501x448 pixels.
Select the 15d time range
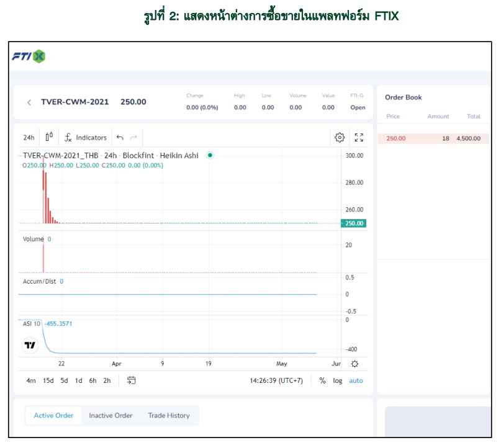point(48,380)
